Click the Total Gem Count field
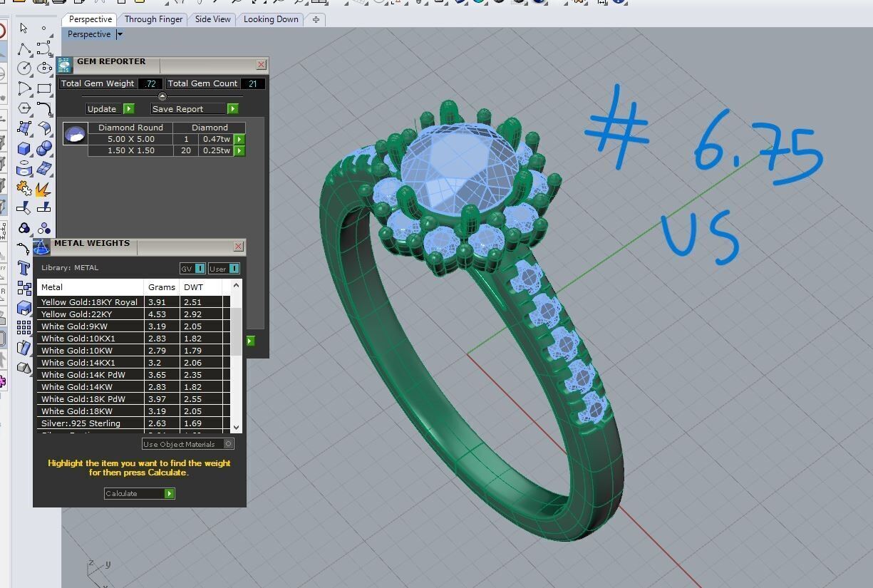 pos(253,83)
